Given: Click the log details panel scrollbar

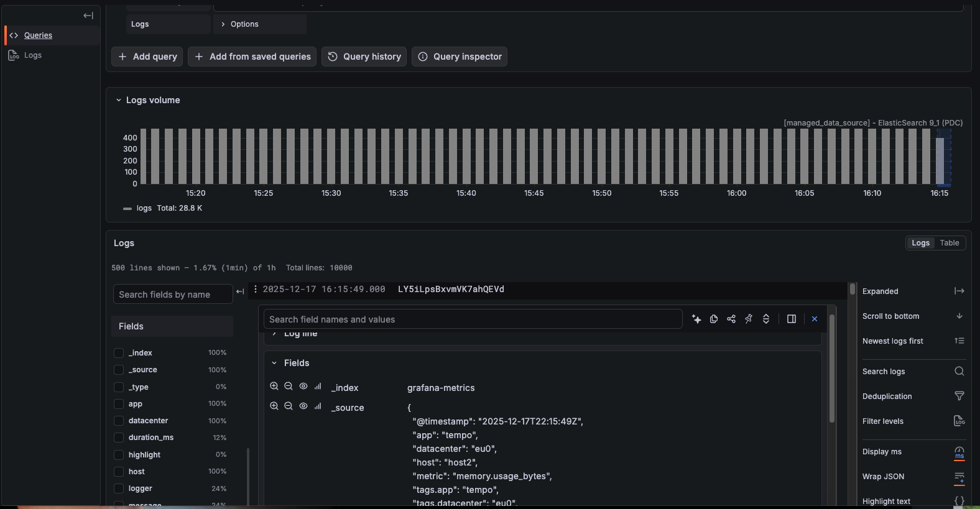Looking at the screenshot, I should tap(832, 369).
